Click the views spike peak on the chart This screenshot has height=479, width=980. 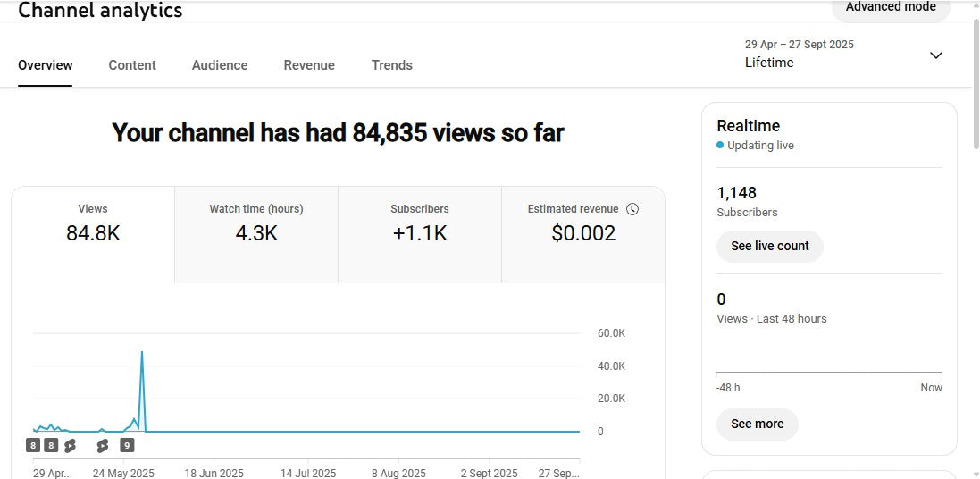142,353
